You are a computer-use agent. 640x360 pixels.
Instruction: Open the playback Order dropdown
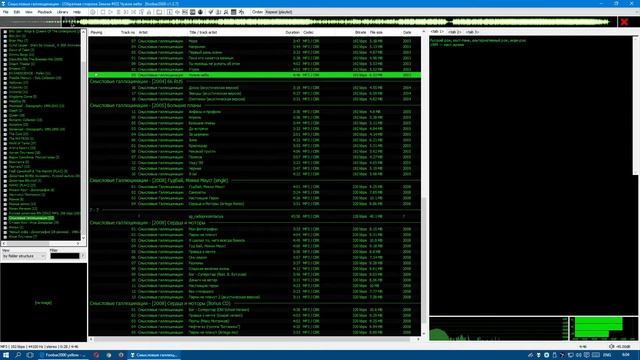pos(279,12)
